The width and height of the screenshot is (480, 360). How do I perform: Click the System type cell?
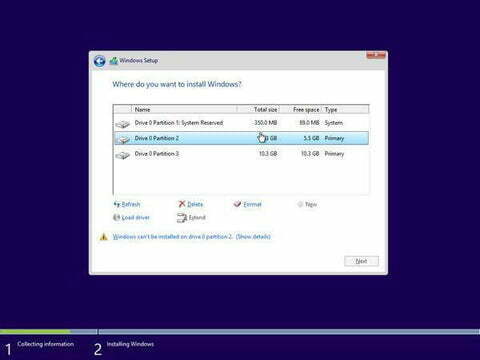tap(334, 123)
